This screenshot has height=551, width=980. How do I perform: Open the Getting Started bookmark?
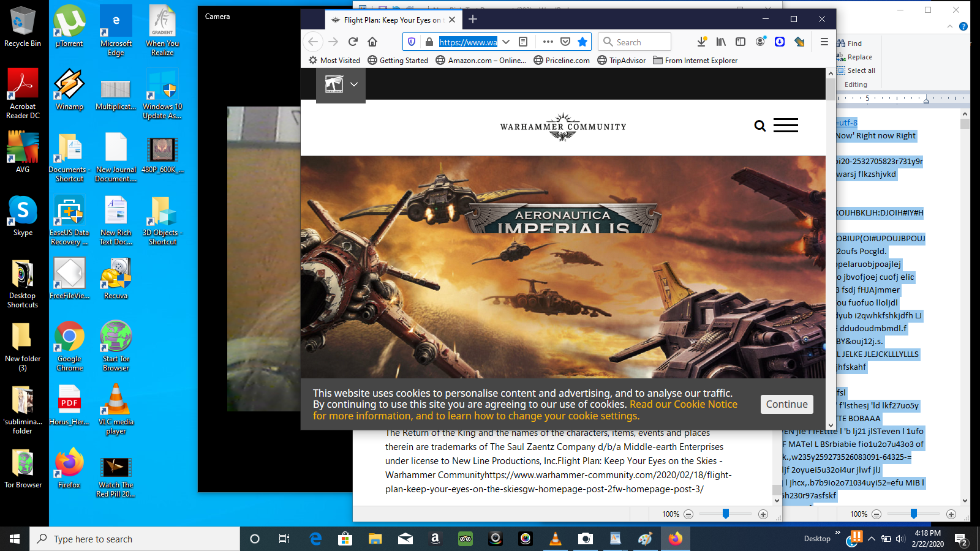coord(398,60)
